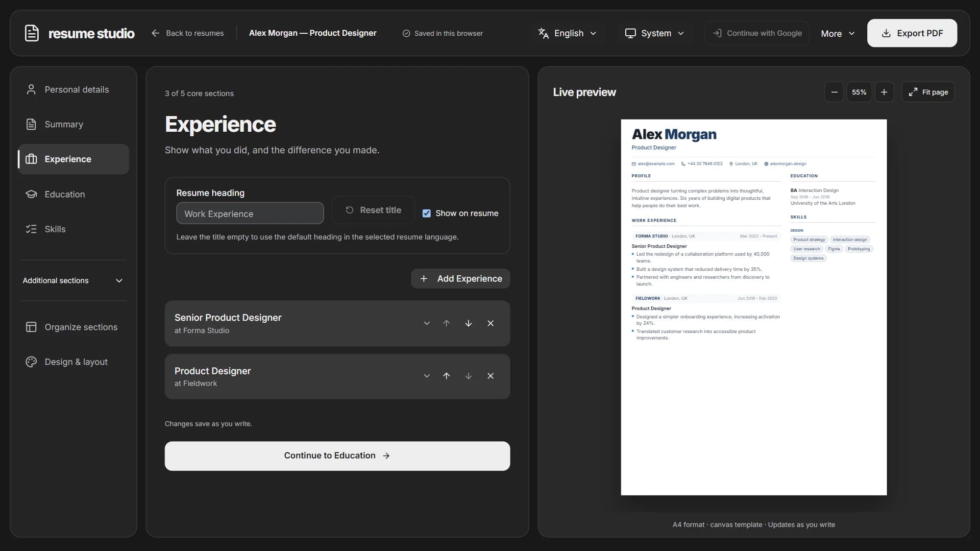This screenshot has width=980, height=551.
Task: Click the "Changes save as you write." text
Action: point(208,424)
